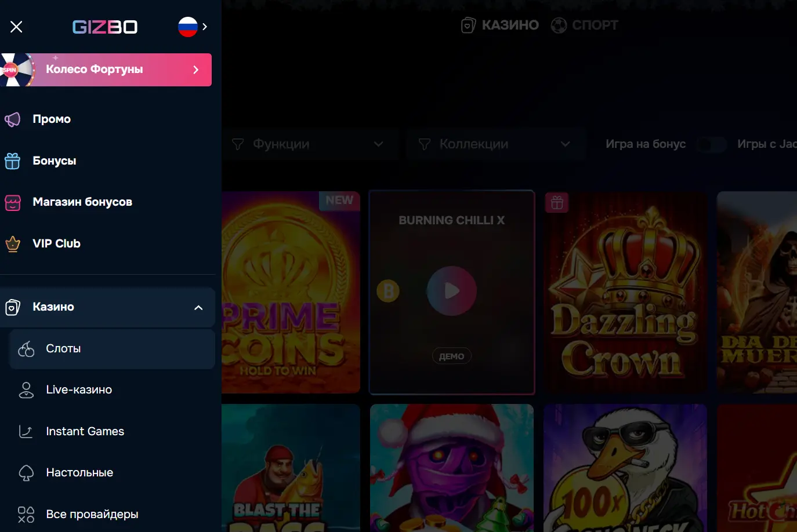Click the grid icon beside Все провайдеры
Screen dimensions: 797x532
[x=26, y=515]
